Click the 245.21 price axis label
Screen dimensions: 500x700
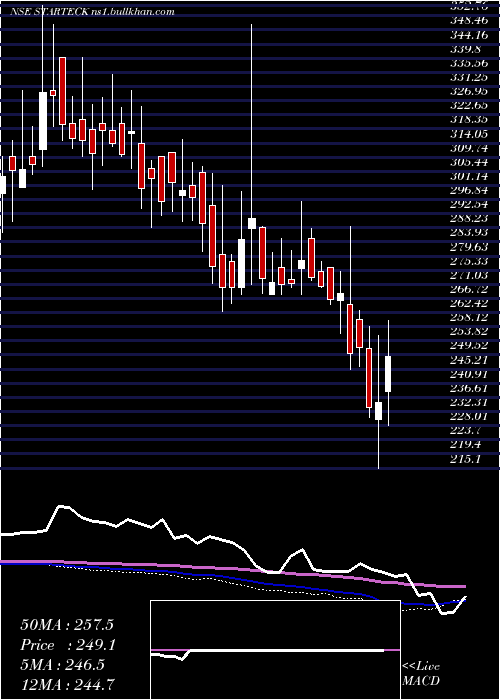click(468, 361)
